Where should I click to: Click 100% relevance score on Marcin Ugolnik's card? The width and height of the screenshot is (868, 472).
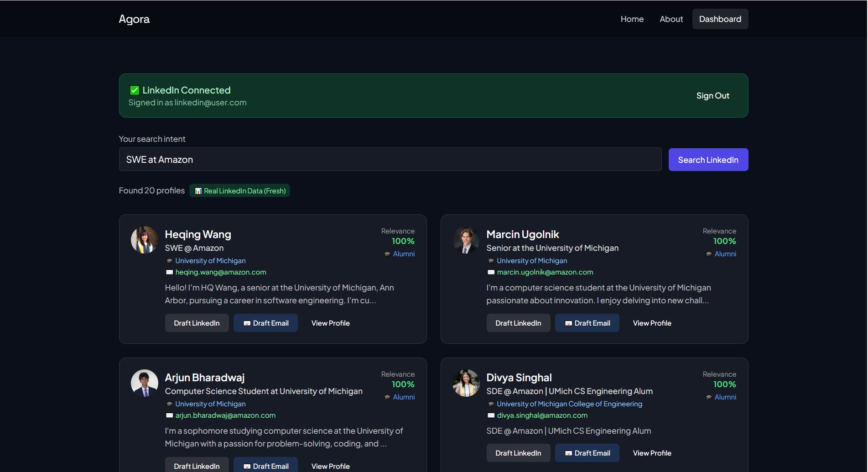(725, 241)
